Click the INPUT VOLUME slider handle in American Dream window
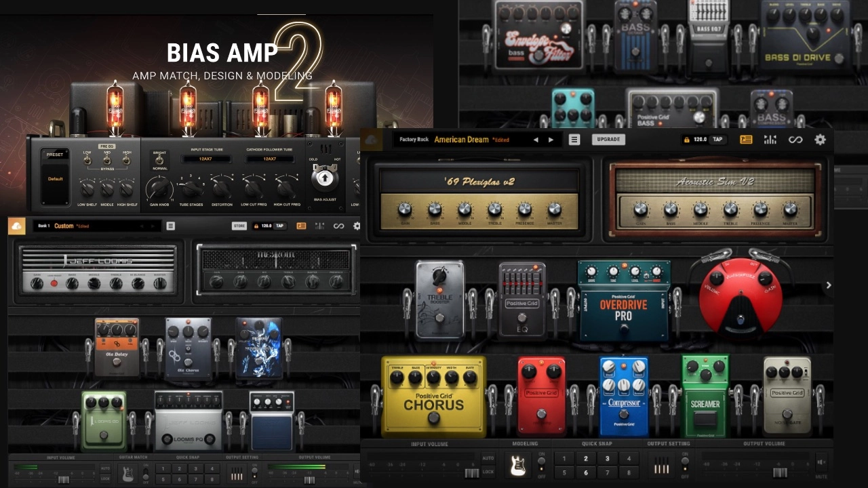 (x=471, y=472)
